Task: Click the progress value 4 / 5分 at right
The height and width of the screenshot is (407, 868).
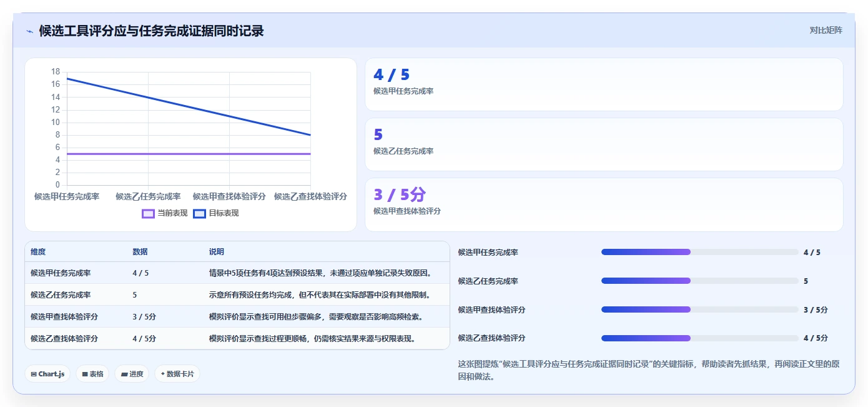Action: [x=816, y=338]
